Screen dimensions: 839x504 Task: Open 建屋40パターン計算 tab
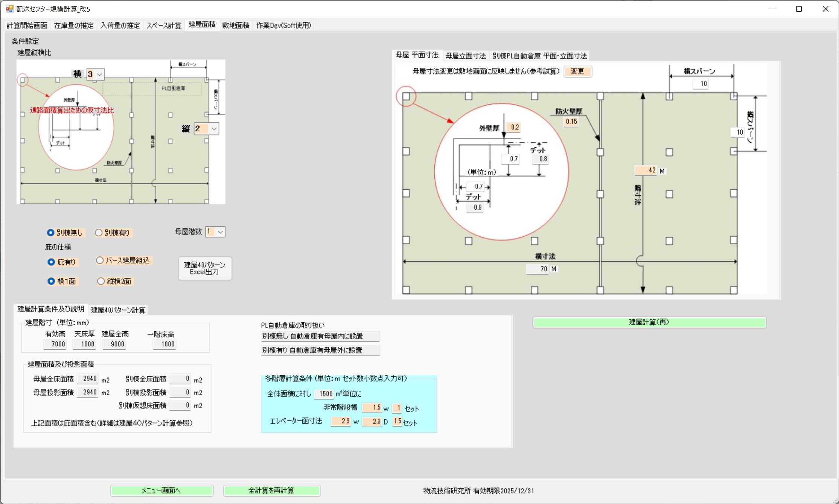118,310
